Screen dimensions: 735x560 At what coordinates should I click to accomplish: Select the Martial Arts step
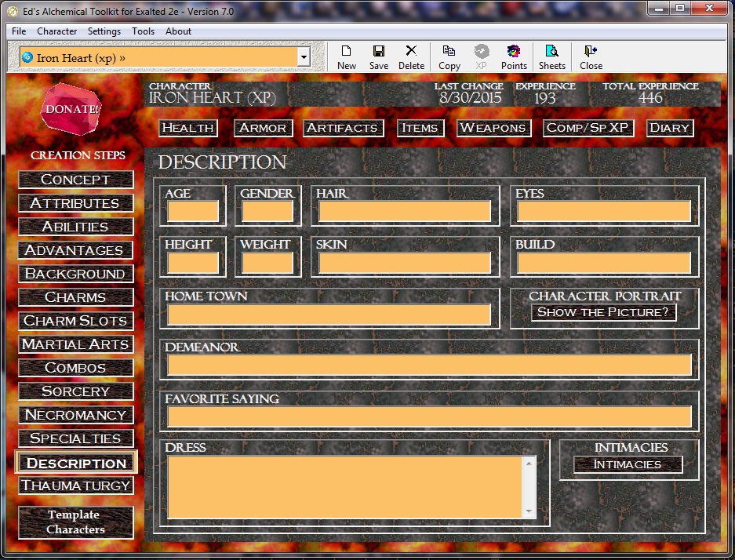coord(76,344)
